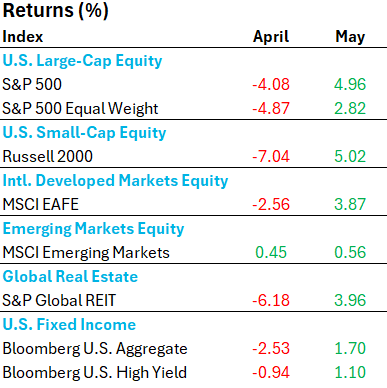This screenshot has width=387, height=388.
Task: Select the Global Real Estate heading
Action: click(x=70, y=276)
